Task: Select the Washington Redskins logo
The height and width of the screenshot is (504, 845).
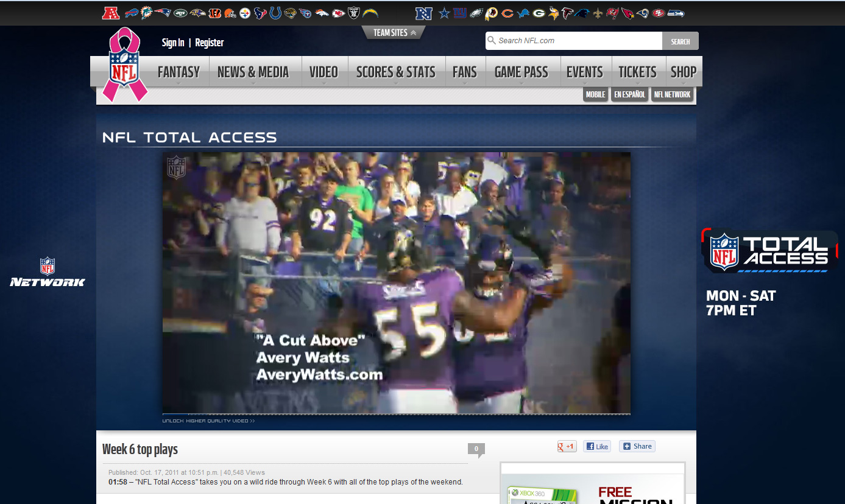Action: [491, 13]
